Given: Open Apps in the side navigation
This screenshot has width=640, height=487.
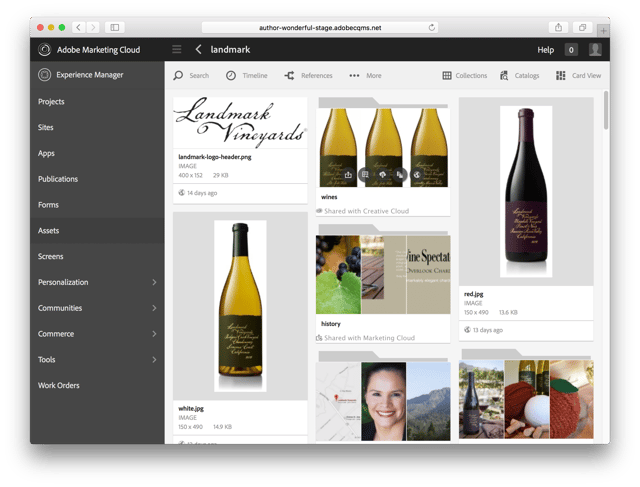Looking at the screenshot, I should 97,153.
